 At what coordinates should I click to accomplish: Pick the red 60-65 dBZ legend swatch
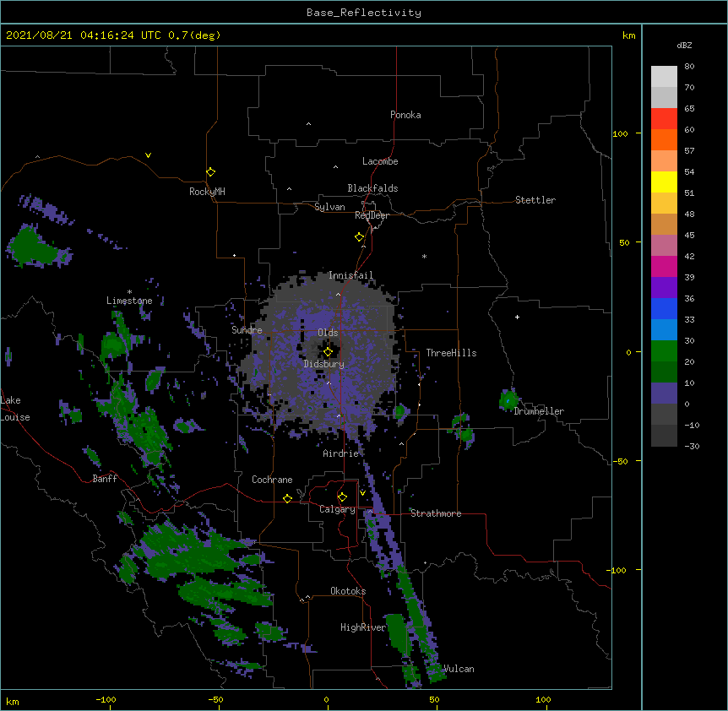click(x=664, y=118)
